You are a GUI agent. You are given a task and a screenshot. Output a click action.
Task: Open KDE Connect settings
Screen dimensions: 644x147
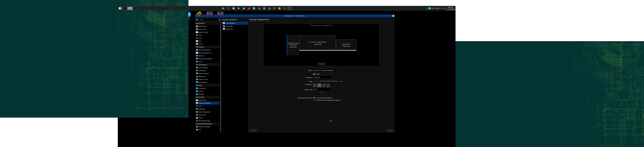207,115
